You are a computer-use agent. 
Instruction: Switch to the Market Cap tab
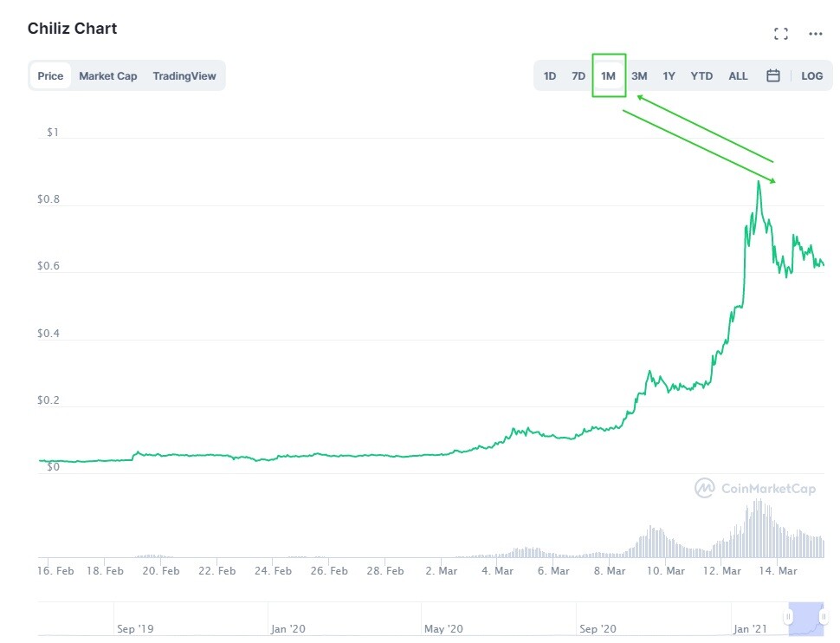click(x=108, y=75)
